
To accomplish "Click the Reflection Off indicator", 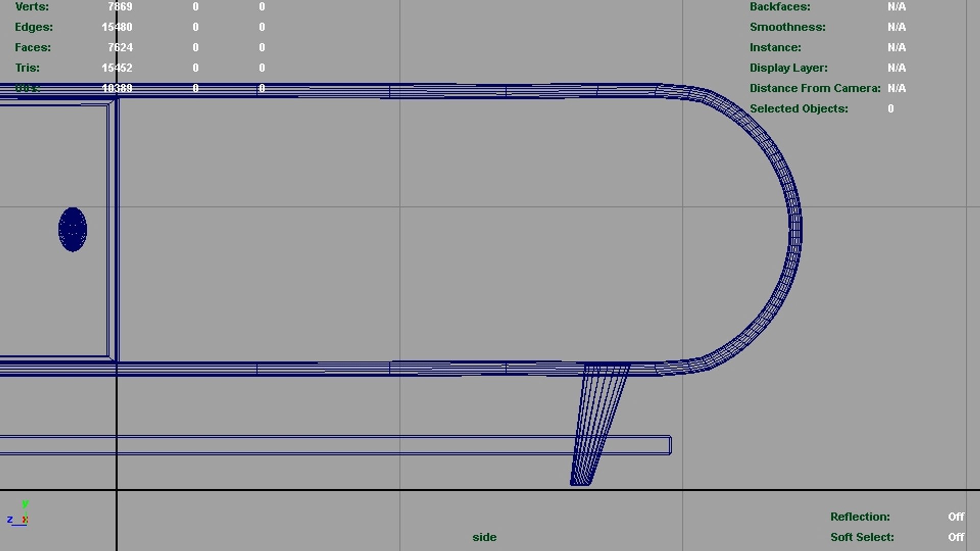I will [955, 517].
